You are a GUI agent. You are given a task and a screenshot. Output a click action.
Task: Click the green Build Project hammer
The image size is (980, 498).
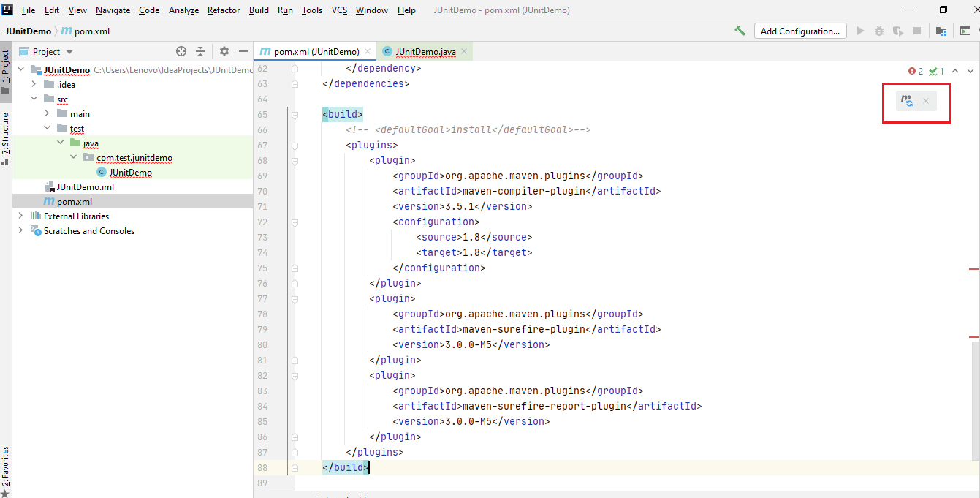coord(740,31)
